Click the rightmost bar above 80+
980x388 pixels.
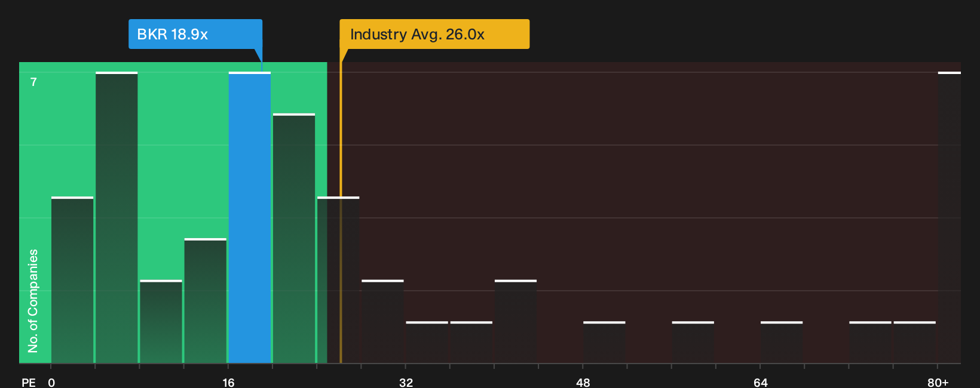coord(949,217)
